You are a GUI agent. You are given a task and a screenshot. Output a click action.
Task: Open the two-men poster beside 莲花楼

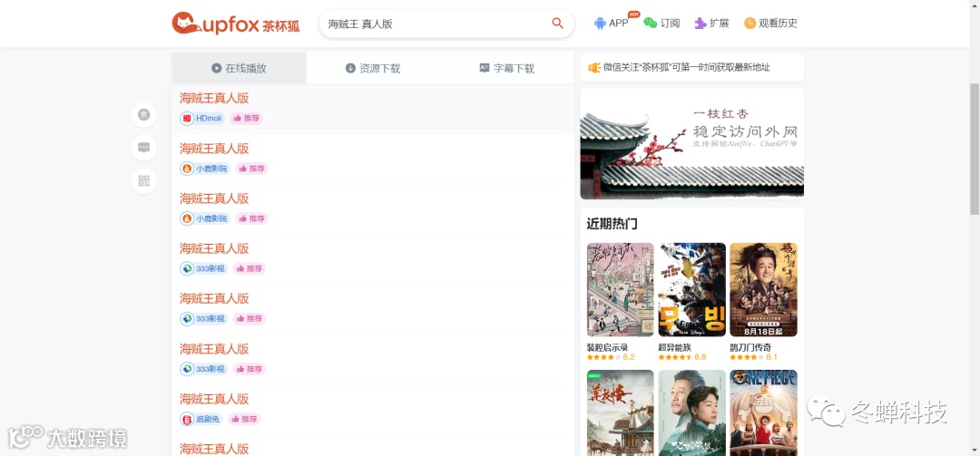click(691, 412)
